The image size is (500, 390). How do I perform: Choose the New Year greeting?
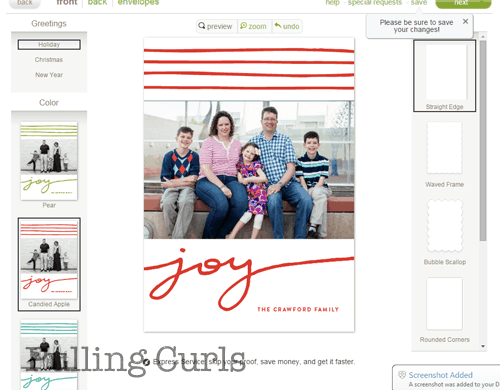[x=49, y=75]
